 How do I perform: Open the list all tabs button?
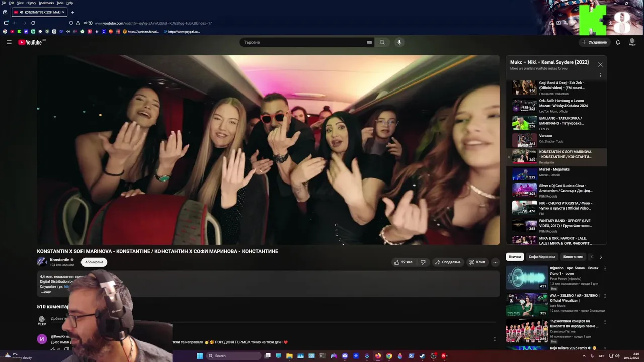pos(5,12)
